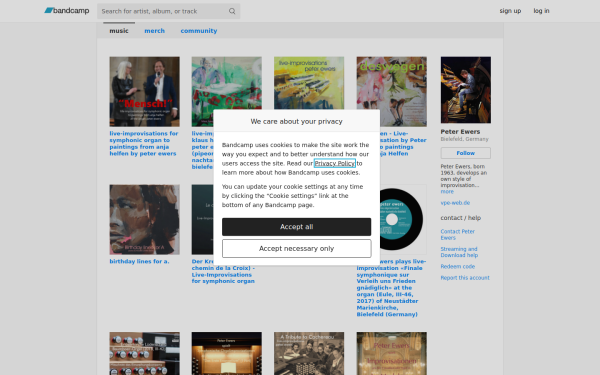
Task: Open the organ stop knobs album cover
Action: (x=145, y=354)
